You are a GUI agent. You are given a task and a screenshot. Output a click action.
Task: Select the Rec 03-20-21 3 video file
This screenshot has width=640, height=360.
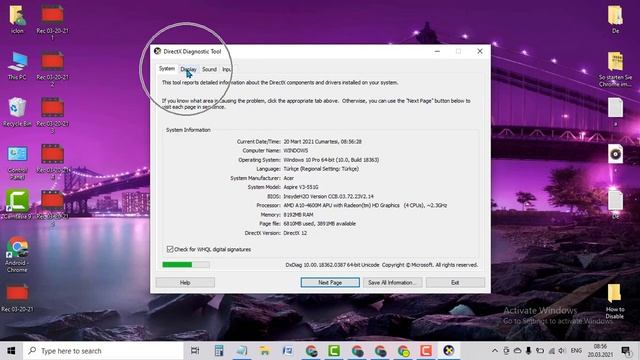click(x=52, y=116)
